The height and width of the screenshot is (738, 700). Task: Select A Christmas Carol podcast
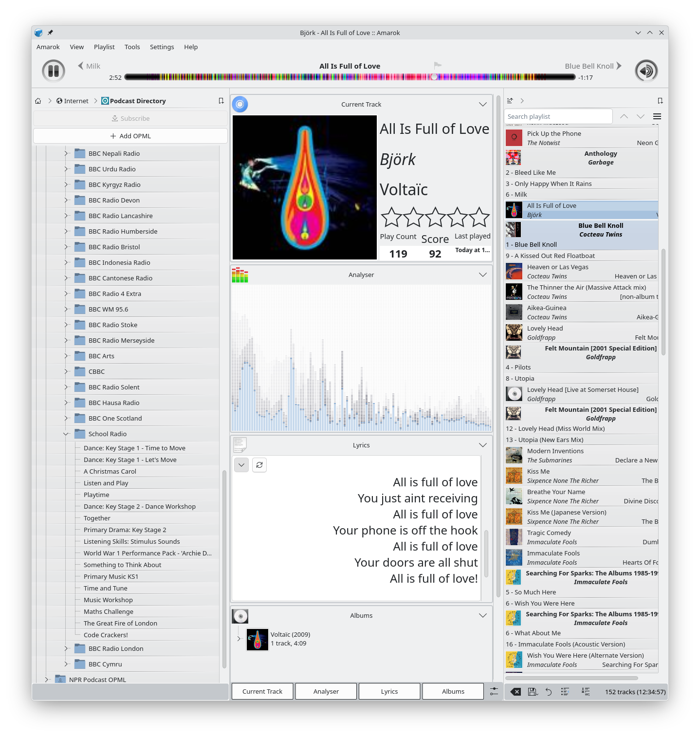point(110,471)
